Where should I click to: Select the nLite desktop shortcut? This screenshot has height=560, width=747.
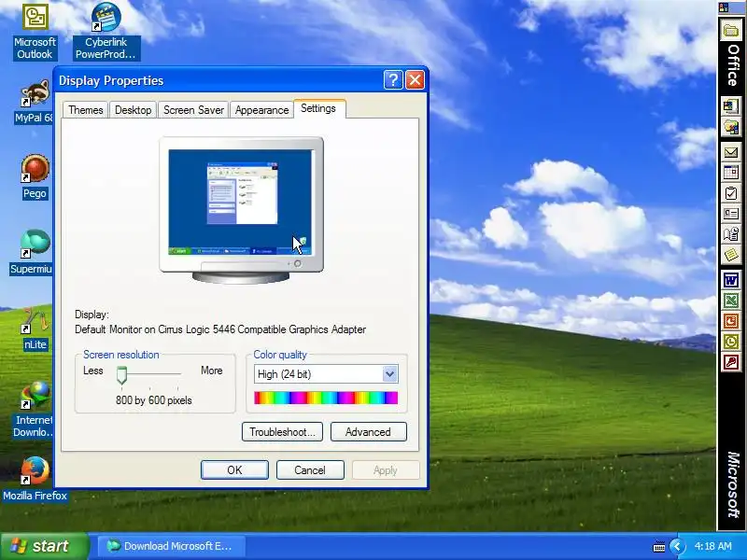pos(35,329)
